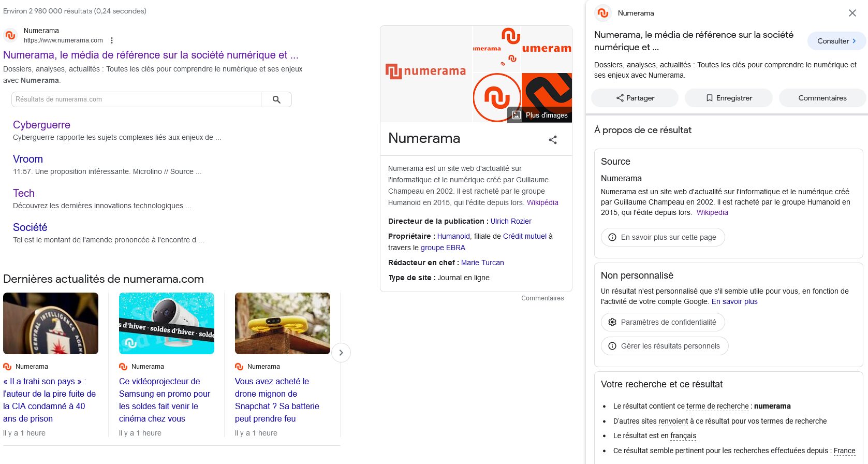
Task: Click the underlined 'terme de recherche' text
Action: 717,407
